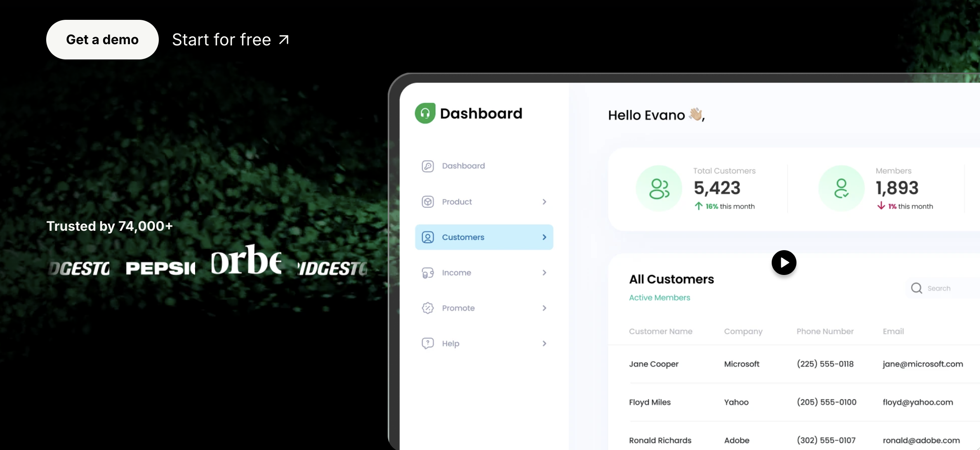Expand the Income menu chevron

point(544,272)
